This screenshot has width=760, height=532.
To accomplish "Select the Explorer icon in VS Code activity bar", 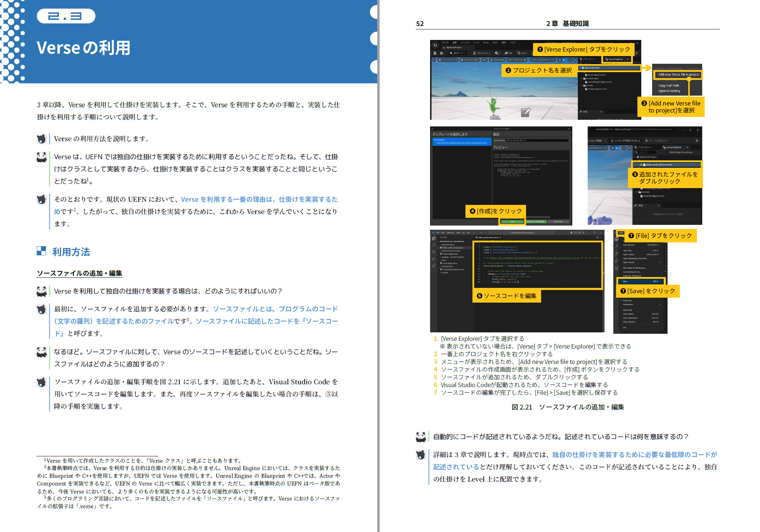I will 434,238.
